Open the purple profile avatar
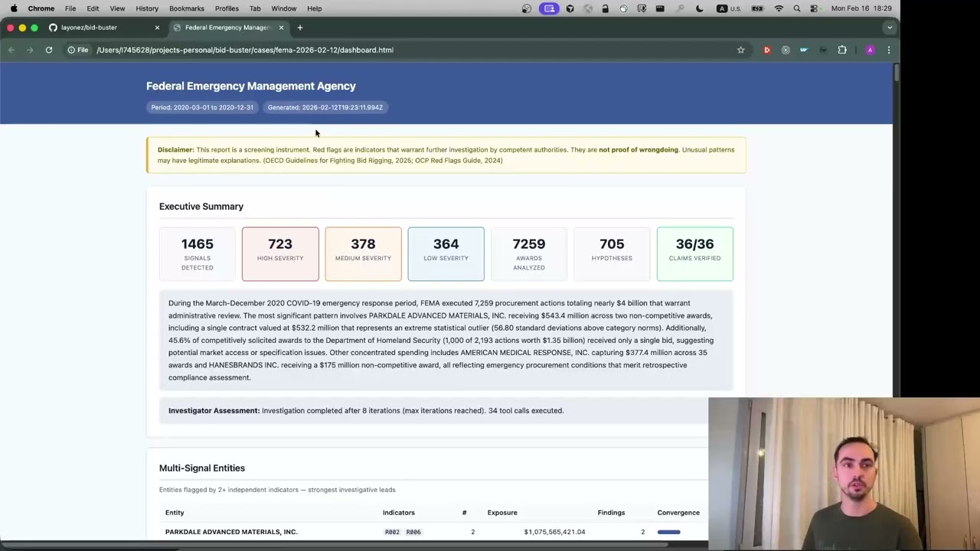The width and height of the screenshot is (980, 551). (870, 50)
